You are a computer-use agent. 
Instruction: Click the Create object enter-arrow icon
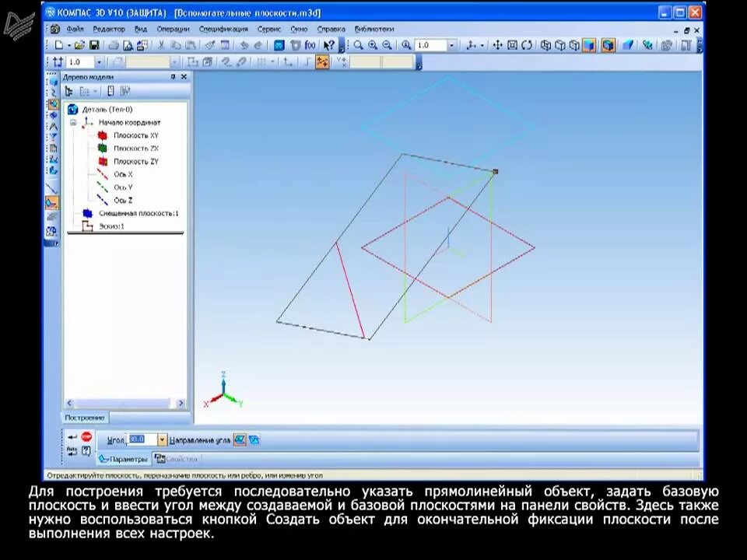tap(72, 436)
